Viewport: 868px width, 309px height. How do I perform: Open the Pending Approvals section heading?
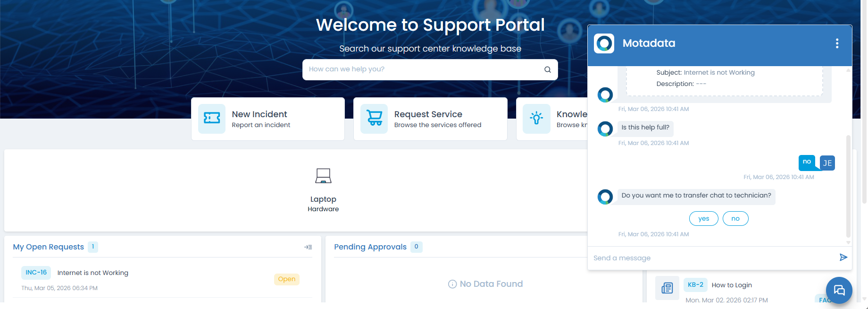[x=370, y=247]
